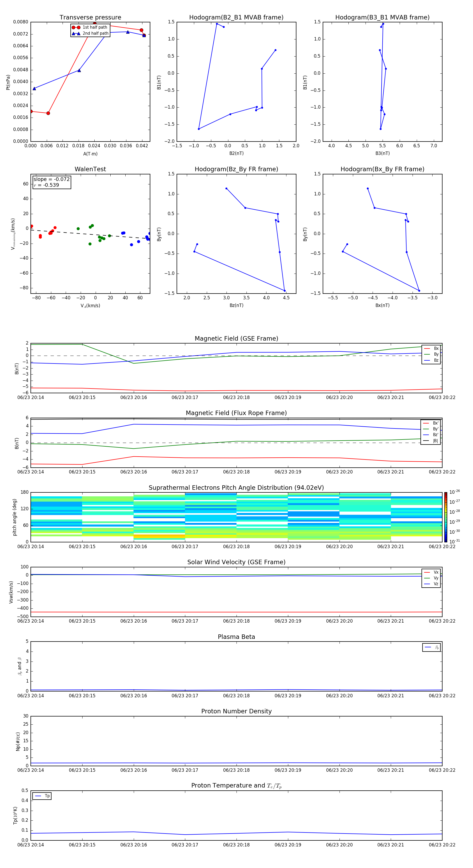The height and width of the screenshot is (868, 473).
Task: Click 'Magnetic Field (Flux Rope Frame)' title
Action: click(236, 413)
